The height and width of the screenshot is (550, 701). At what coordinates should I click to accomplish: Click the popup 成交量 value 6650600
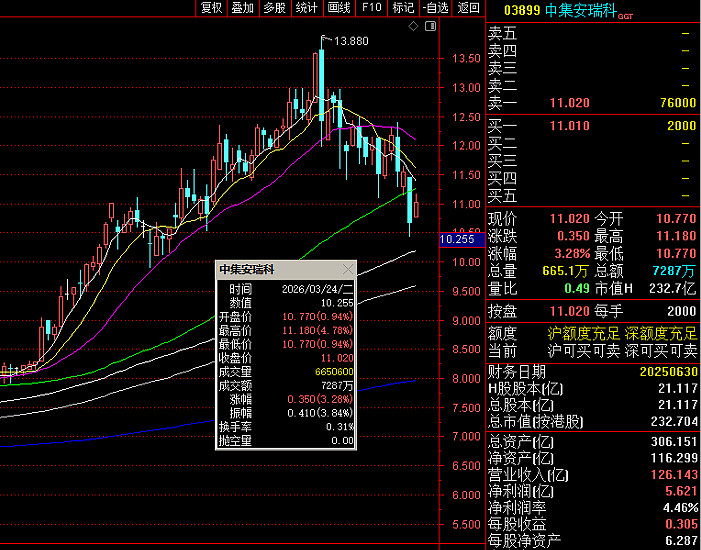point(334,372)
